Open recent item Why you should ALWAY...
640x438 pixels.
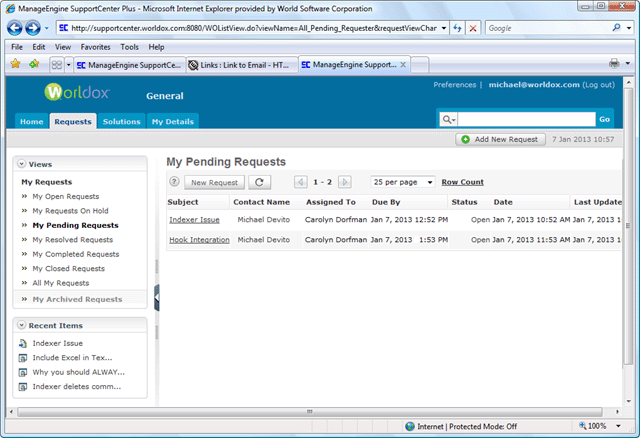tap(78, 372)
